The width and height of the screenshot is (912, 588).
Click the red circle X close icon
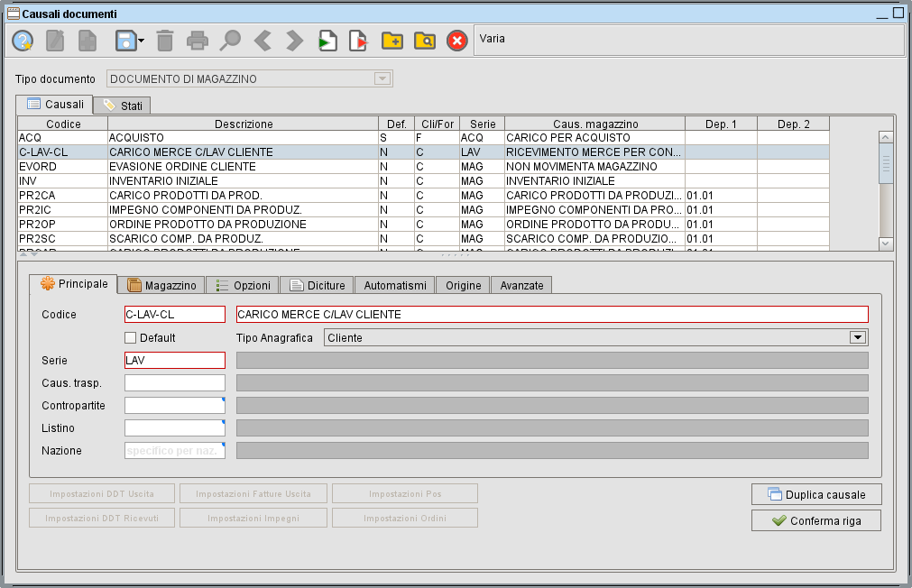click(x=457, y=41)
